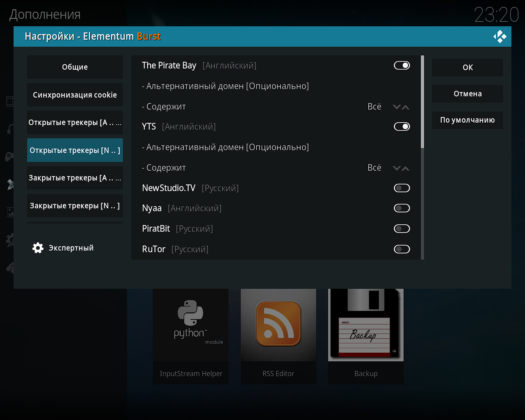Image resolution: width=525 pixels, height=420 pixels.
Task: Click the PiratBit [Русский] row text
Action: click(177, 228)
